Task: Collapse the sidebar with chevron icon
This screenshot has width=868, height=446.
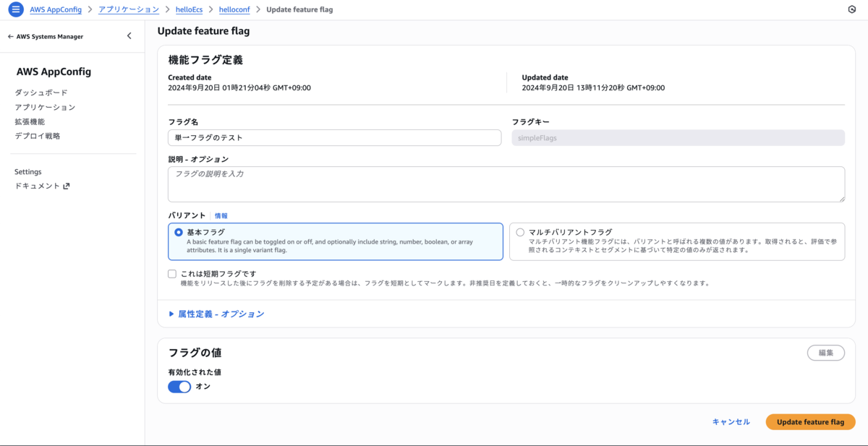Action: [x=129, y=36]
